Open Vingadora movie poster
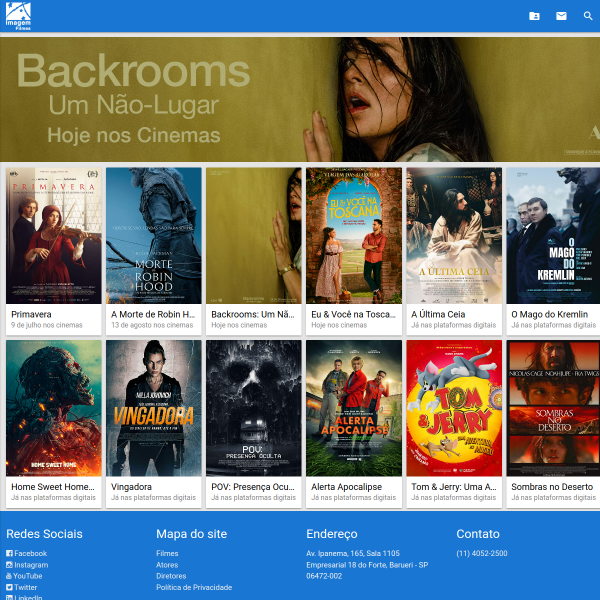Image resolution: width=600 pixels, height=600 pixels. pos(154,408)
